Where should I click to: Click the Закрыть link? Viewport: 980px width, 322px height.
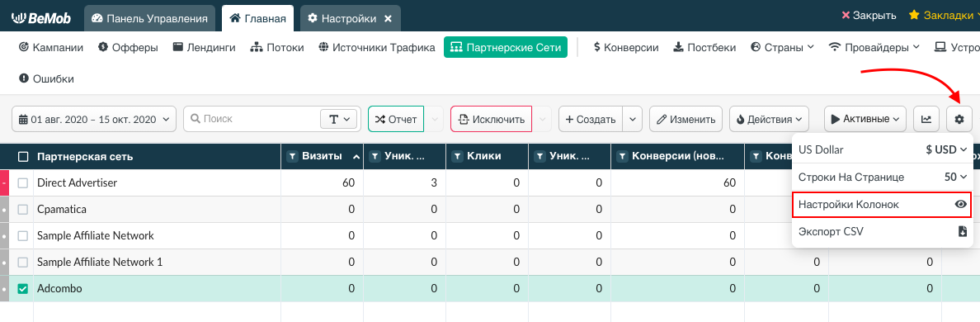[x=869, y=16]
